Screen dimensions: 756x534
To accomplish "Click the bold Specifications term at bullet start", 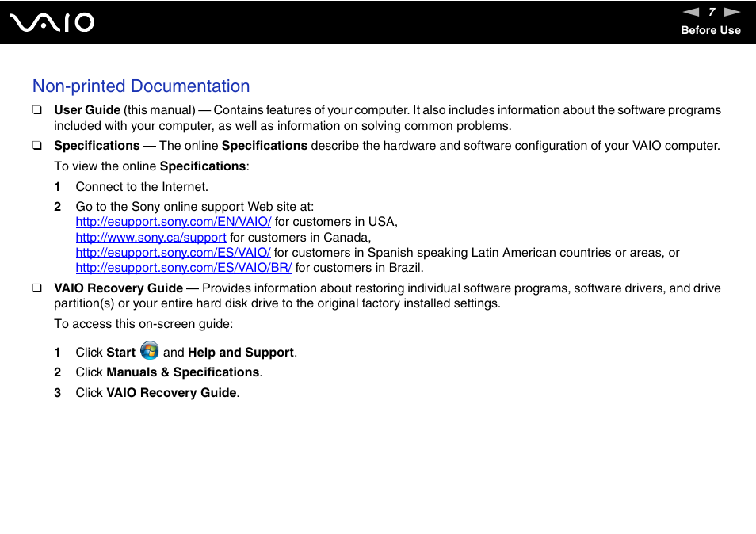I will pyautogui.click(x=97, y=146).
